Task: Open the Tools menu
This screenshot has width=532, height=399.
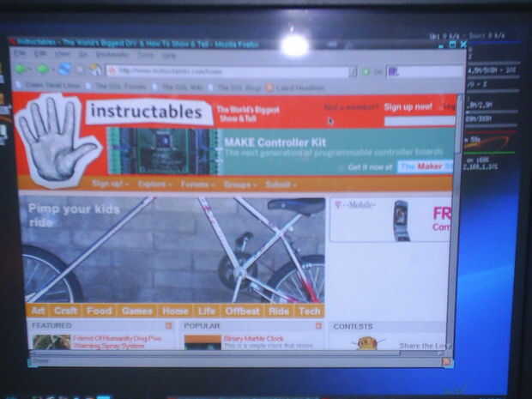Action: click(145, 55)
